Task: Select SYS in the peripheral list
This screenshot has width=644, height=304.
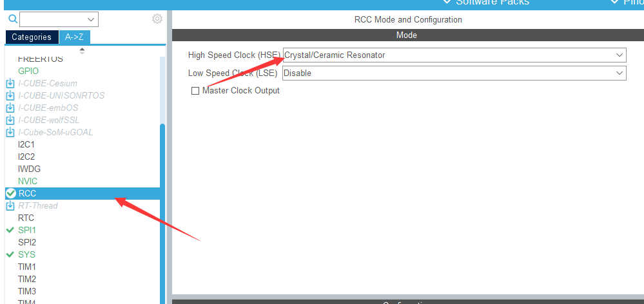Action: [x=26, y=254]
